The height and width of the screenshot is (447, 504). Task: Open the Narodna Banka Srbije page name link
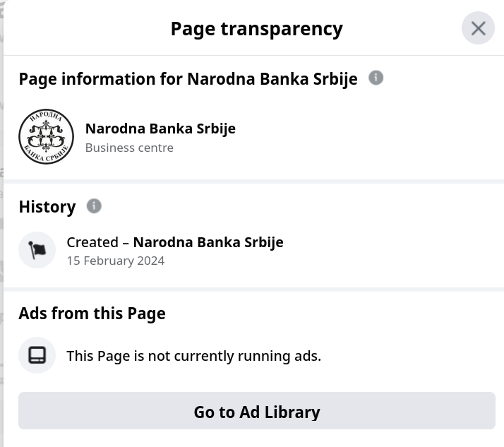[160, 129]
